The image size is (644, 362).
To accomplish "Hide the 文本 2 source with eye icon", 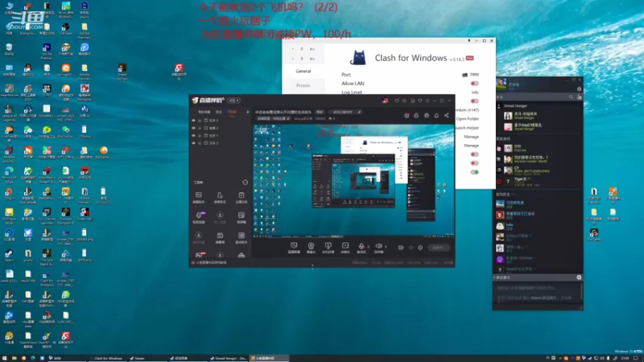I will click(x=193, y=143).
